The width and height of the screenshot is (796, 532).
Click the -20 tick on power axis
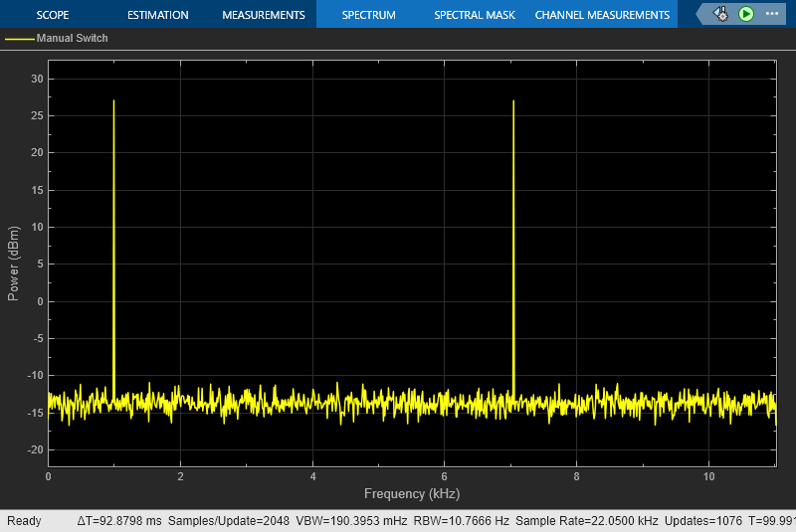click(x=35, y=449)
